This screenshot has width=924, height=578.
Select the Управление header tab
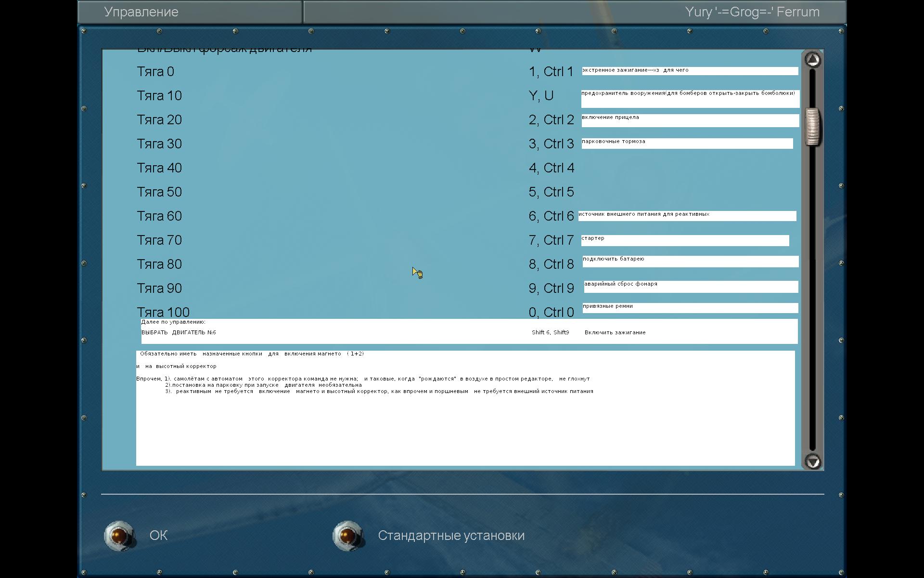click(141, 12)
